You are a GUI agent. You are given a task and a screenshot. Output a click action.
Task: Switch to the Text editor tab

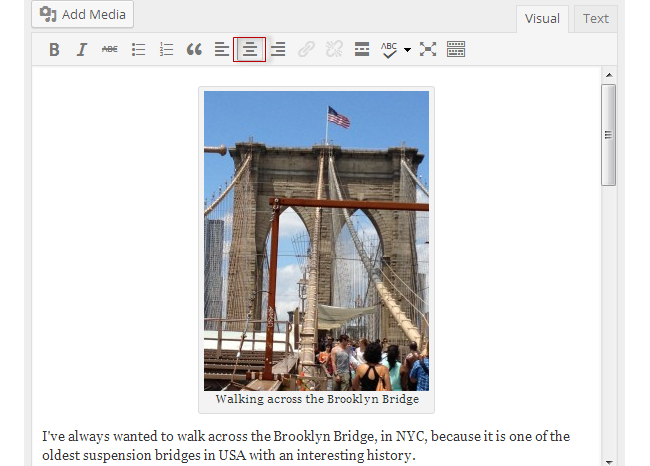(595, 19)
